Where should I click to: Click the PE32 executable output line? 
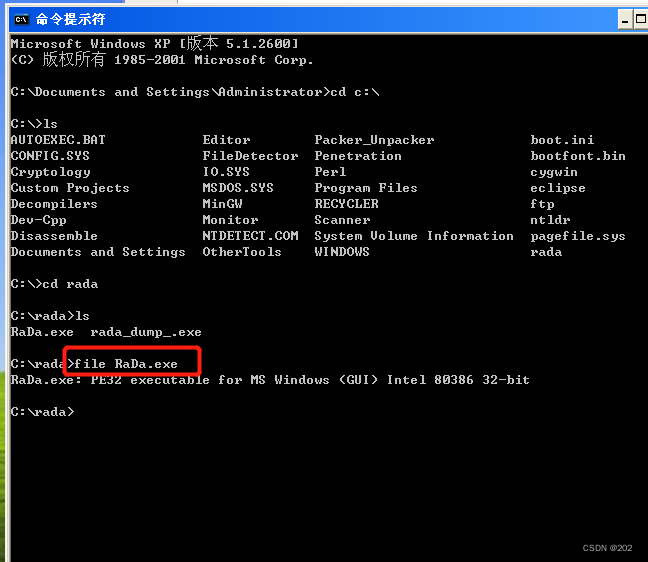(x=270, y=380)
